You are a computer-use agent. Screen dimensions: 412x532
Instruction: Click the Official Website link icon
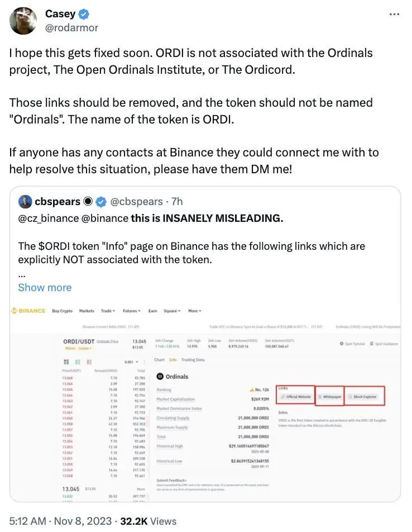(282, 397)
